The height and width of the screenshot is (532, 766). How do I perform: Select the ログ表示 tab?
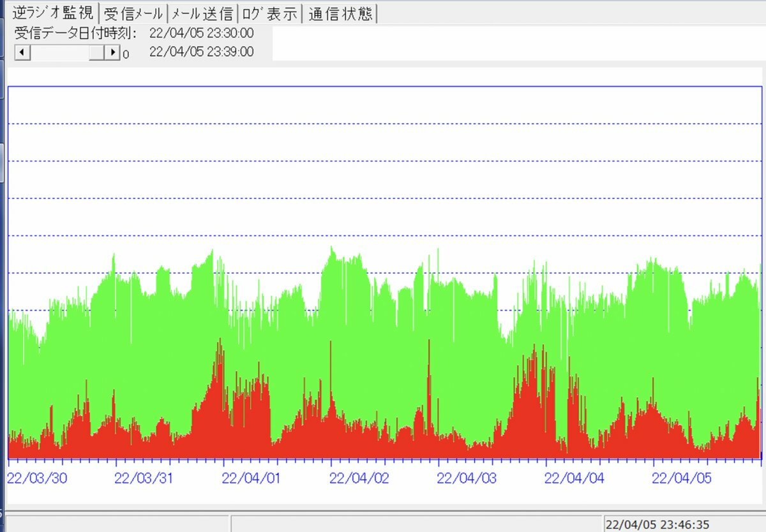269,13
